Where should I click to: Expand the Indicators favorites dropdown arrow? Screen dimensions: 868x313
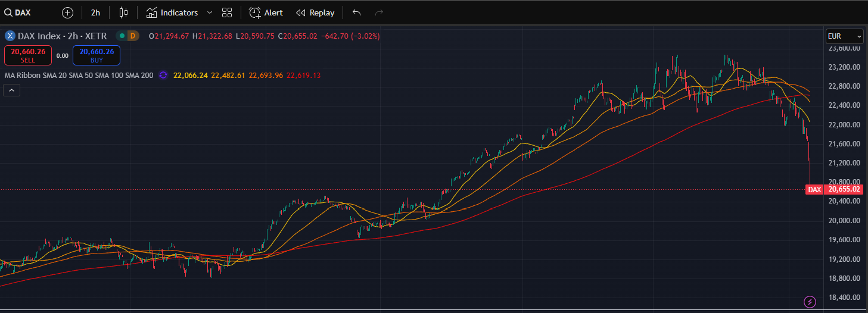pyautogui.click(x=209, y=12)
